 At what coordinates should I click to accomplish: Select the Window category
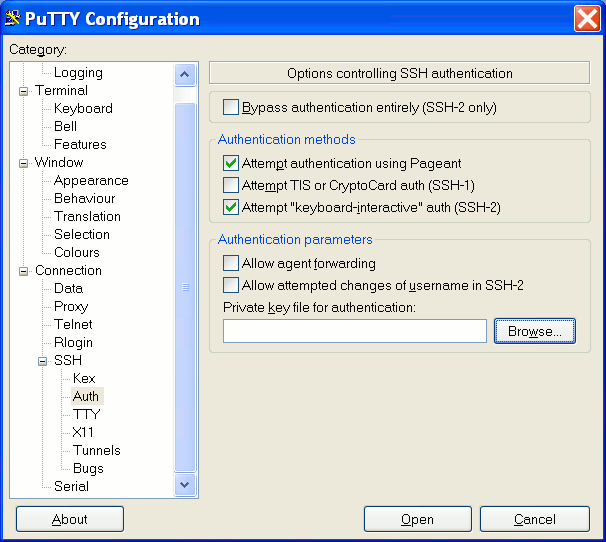59,162
